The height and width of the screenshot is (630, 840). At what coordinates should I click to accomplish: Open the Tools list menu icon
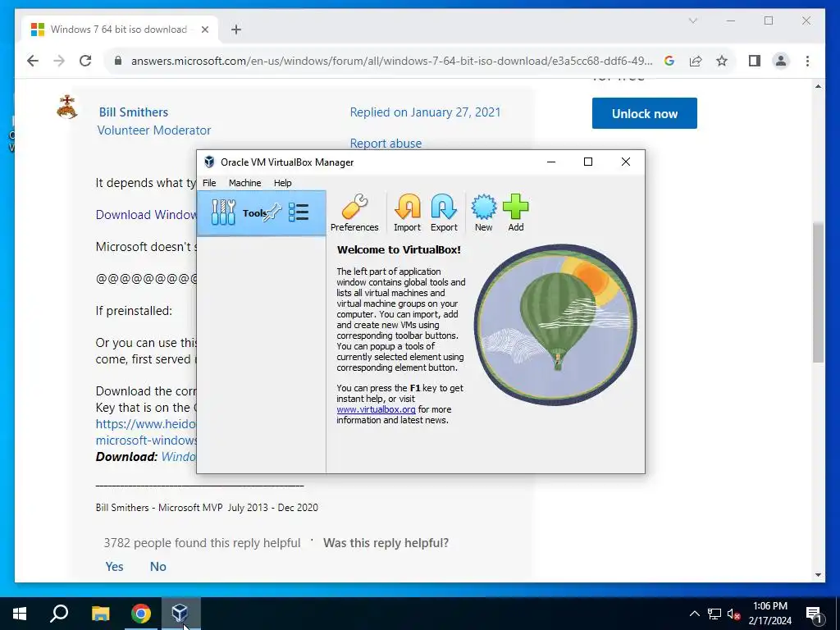point(299,212)
